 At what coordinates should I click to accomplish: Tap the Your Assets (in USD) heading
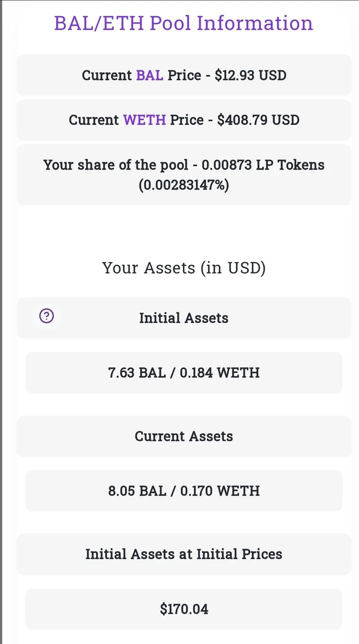[184, 268]
